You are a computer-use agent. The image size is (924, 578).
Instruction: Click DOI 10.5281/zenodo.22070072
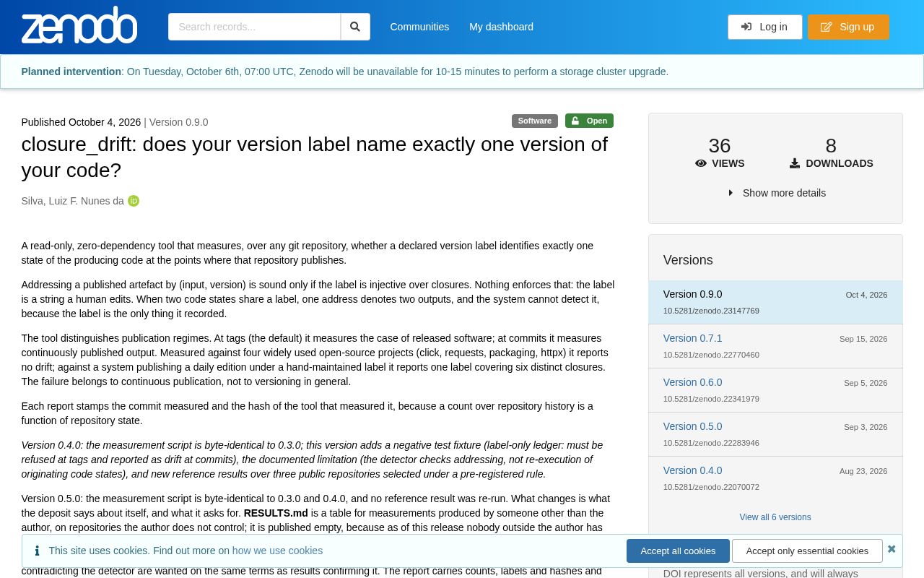711,487
